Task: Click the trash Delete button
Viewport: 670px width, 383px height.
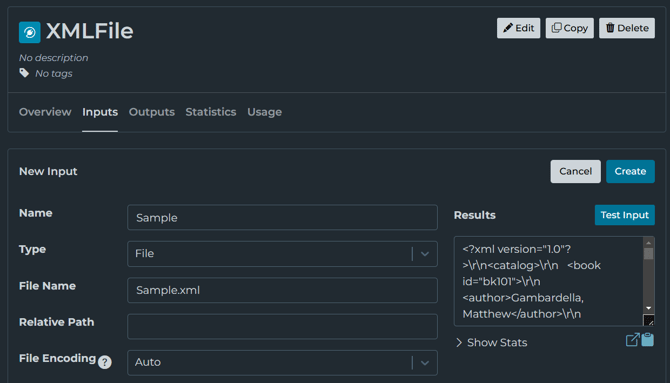Action: coord(627,28)
